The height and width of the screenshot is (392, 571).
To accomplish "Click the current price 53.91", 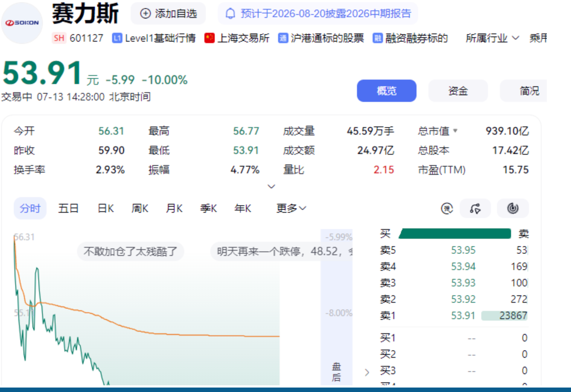I will 42,73.
